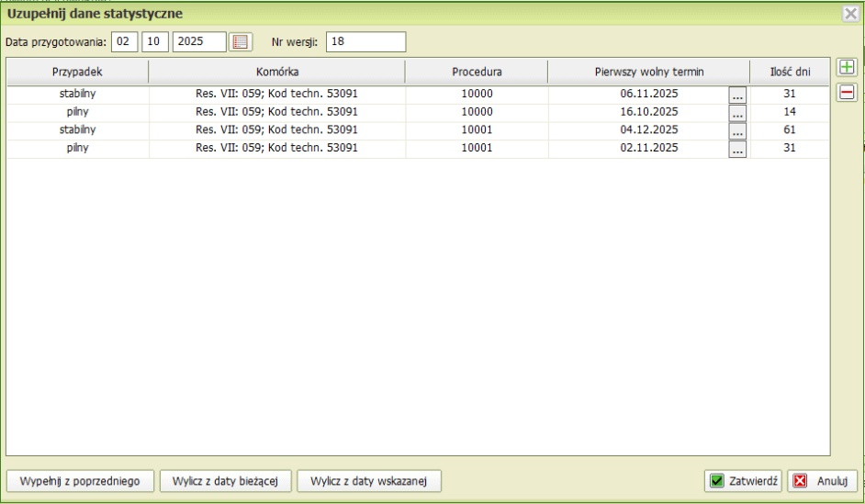Open date picker for 04.12.2025 row
The width and height of the screenshot is (865, 504).
737,130
